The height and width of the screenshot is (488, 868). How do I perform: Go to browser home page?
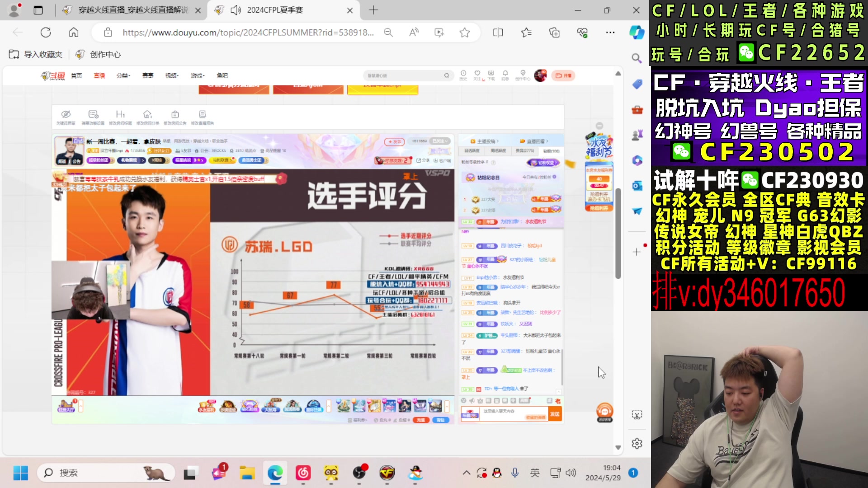point(74,33)
